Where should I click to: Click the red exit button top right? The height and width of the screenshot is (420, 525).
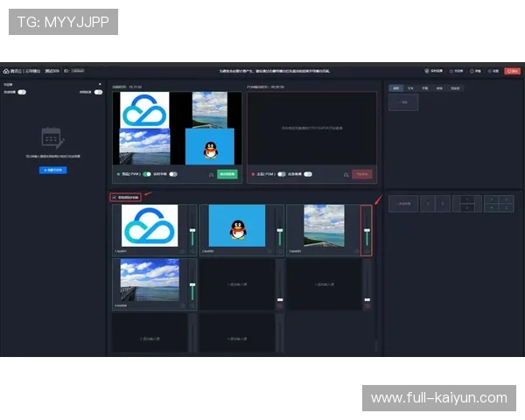(511, 70)
